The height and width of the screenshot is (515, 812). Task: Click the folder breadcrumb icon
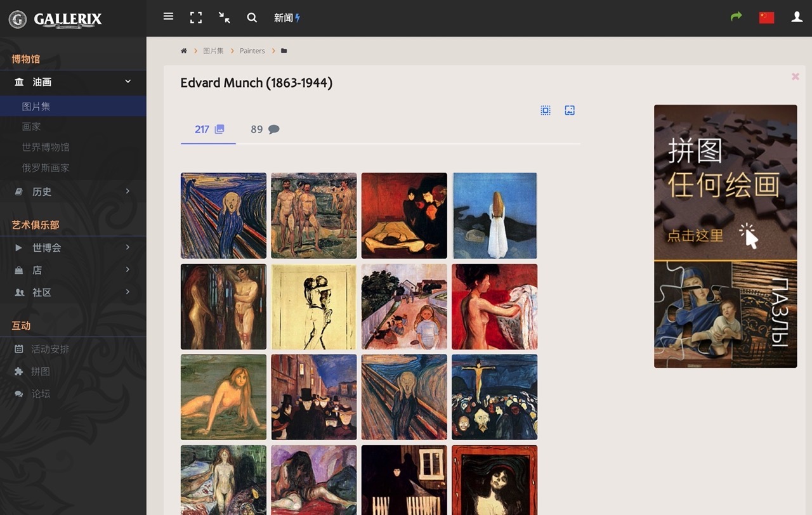click(284, 51)
